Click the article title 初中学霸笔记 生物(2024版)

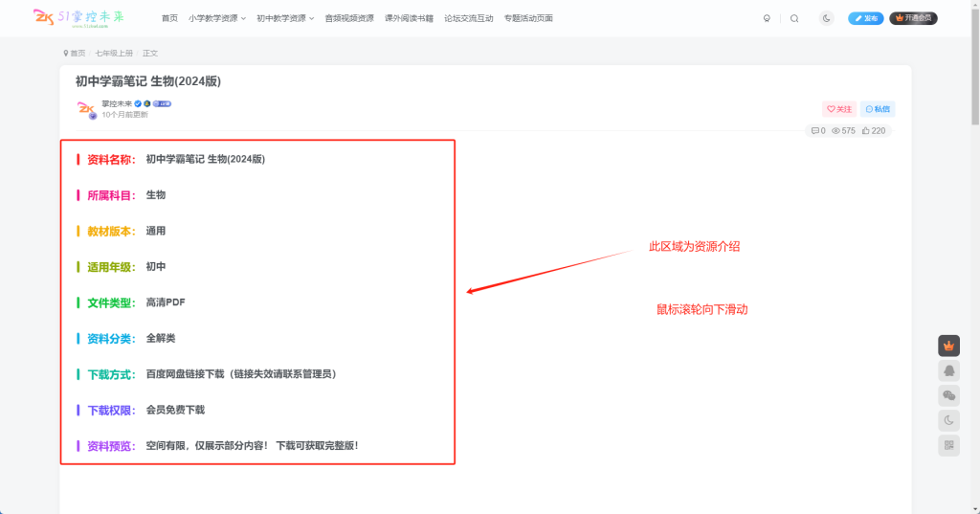(x=148, y=81)
